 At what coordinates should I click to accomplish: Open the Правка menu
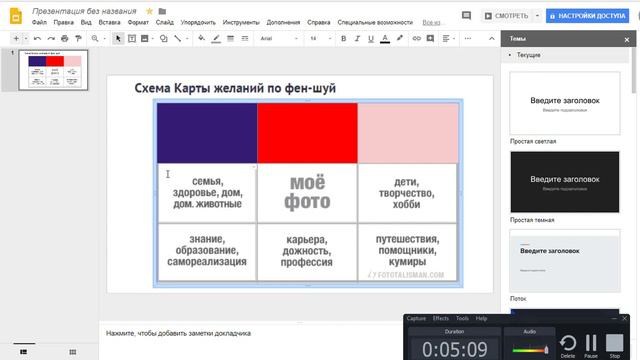tap(64, 22)
